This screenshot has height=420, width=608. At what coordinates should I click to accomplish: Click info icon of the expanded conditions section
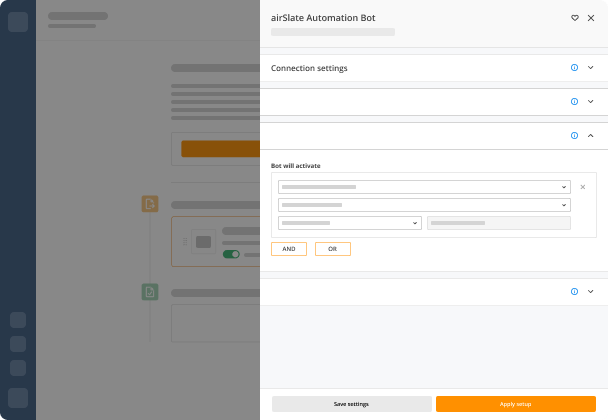[574, 135]
